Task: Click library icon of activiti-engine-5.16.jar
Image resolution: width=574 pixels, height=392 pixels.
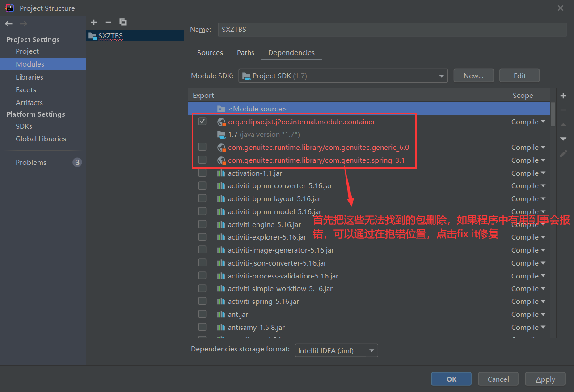Action: (x=221, y=224)
